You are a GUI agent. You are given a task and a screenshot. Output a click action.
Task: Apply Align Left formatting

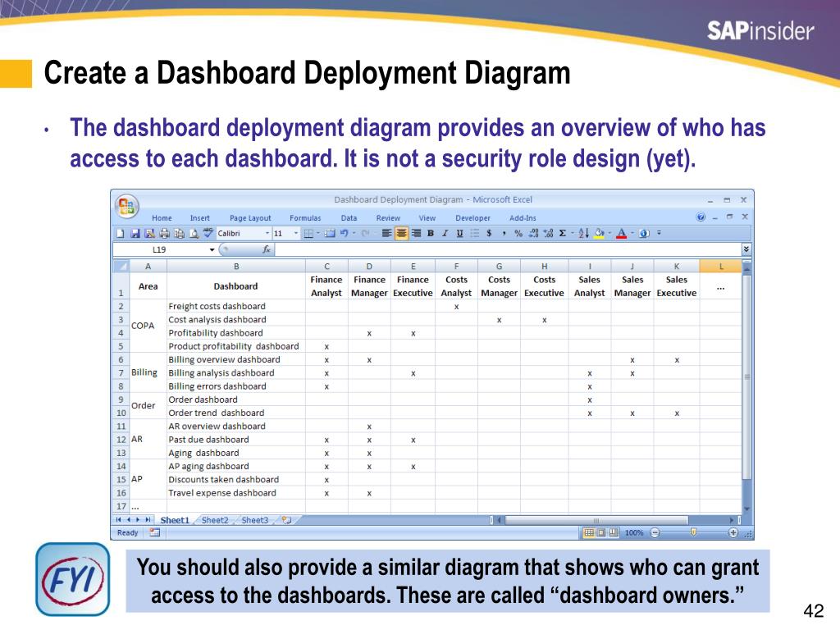[387, 233]
